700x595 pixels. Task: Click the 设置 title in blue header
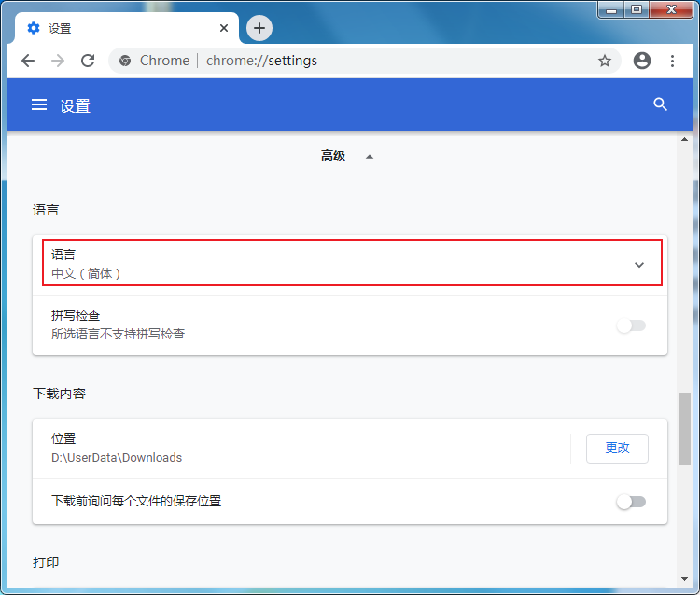click(75, 106)
